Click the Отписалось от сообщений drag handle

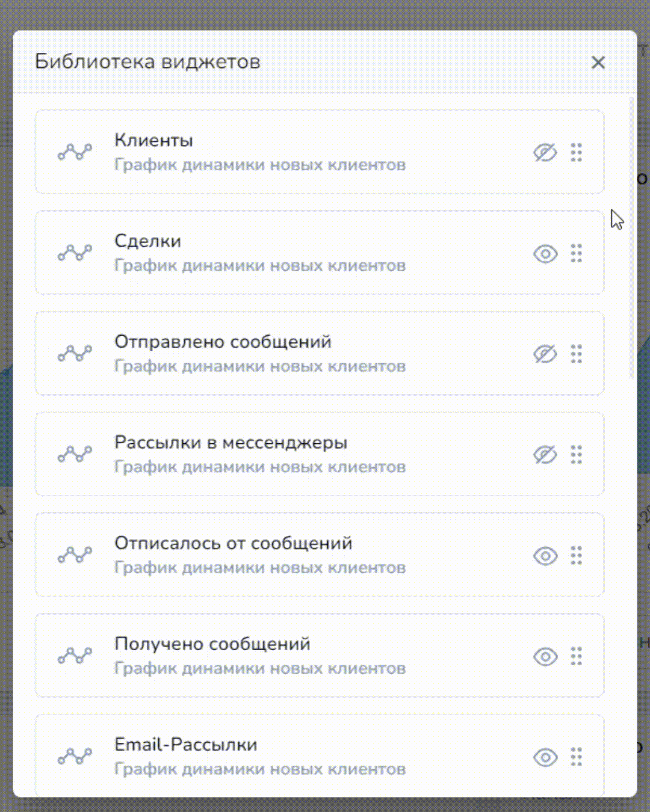(x=577, y=555)
